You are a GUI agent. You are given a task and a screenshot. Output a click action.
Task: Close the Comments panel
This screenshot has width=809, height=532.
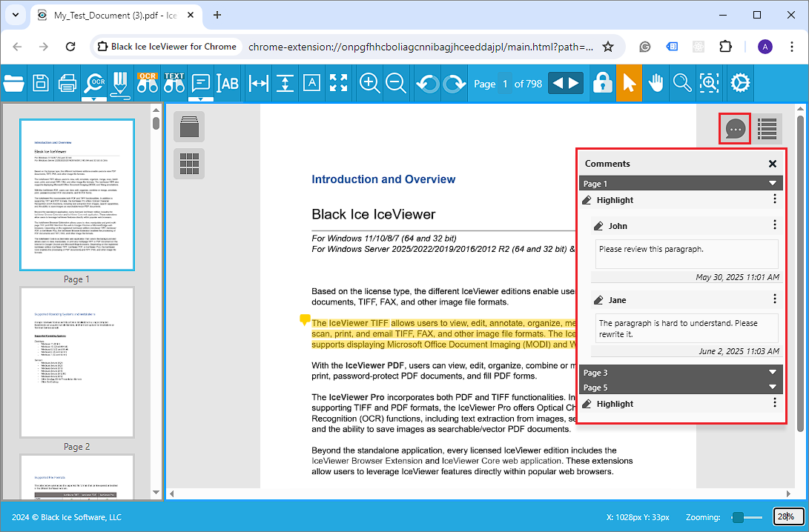point(773,164)
